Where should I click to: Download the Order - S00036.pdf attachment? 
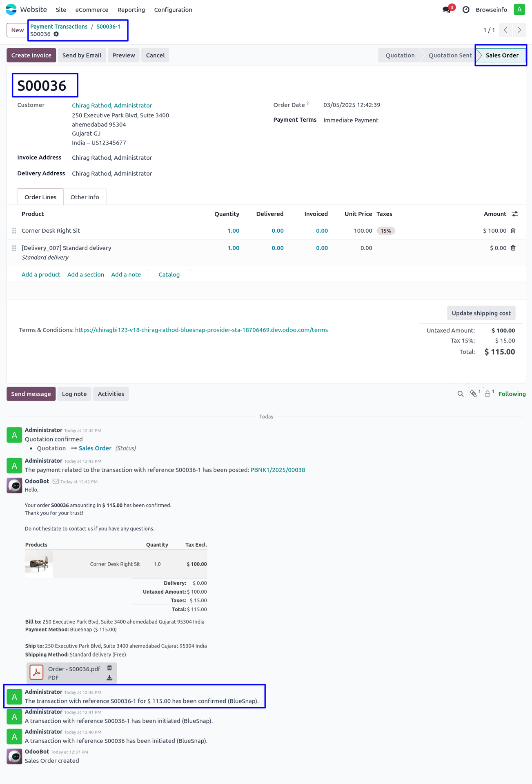pyautogui.click(x=109, y=678)
